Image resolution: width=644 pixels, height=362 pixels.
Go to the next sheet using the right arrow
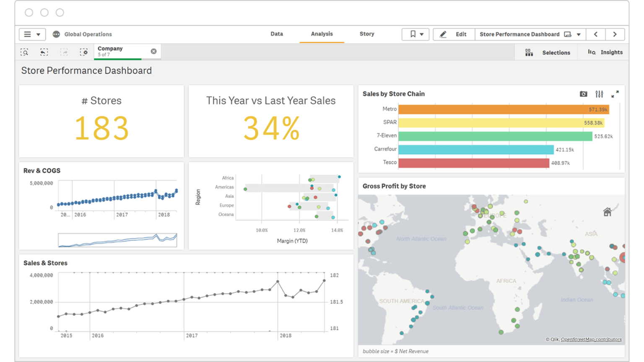point(615,34)
